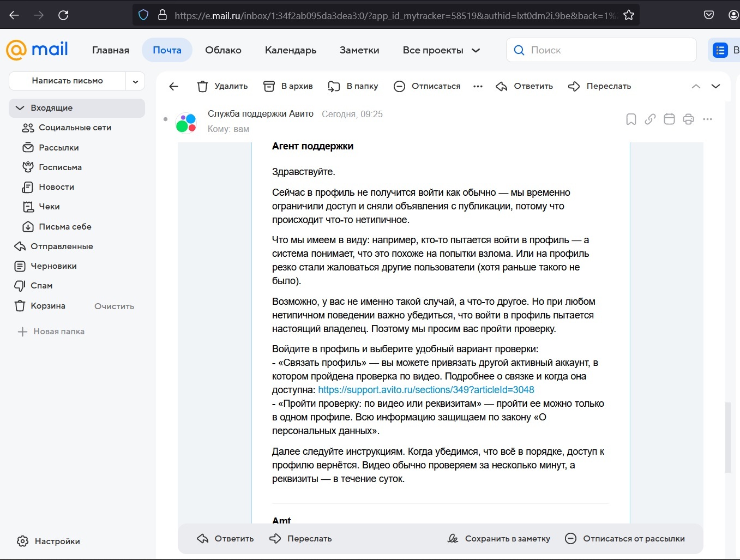Unsubscribe via Отписаться in toolbar
The height and width of the screenshot is (560, 740).
pos(427,86)
